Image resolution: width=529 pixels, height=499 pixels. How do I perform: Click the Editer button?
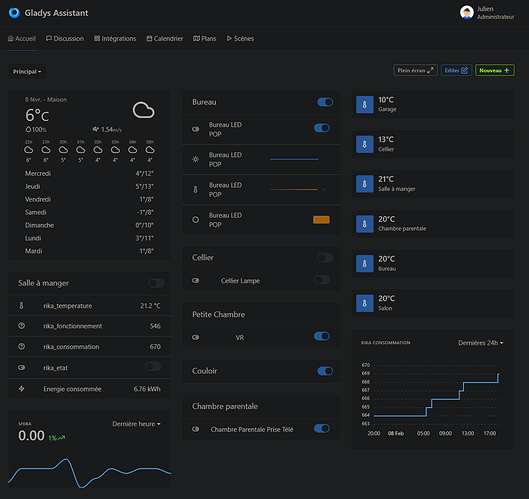click(456, 71)
